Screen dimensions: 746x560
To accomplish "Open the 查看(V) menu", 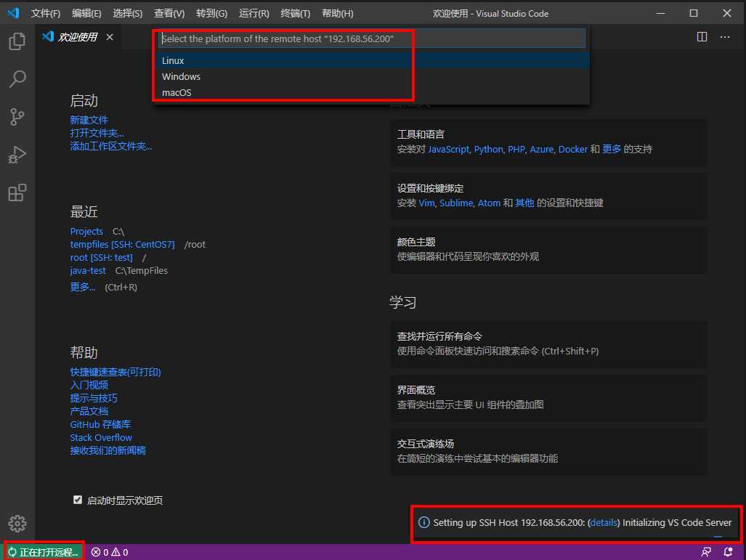I will tap(169, 13).
